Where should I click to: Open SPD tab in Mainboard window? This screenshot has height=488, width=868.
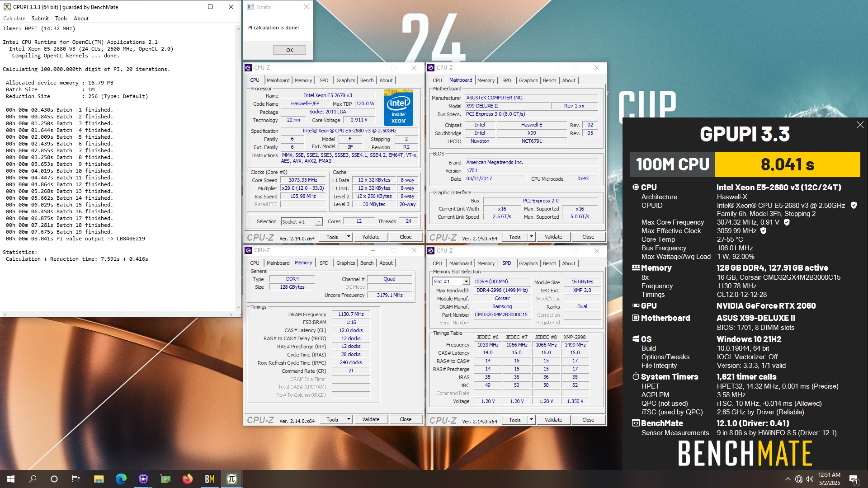pyautogui.click(x=506, y=80)
